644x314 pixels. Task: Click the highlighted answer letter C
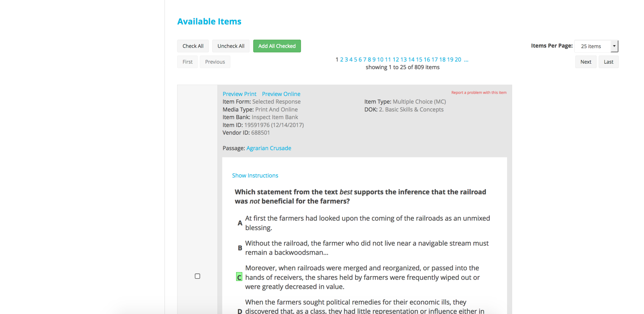(x=239, y=277)
